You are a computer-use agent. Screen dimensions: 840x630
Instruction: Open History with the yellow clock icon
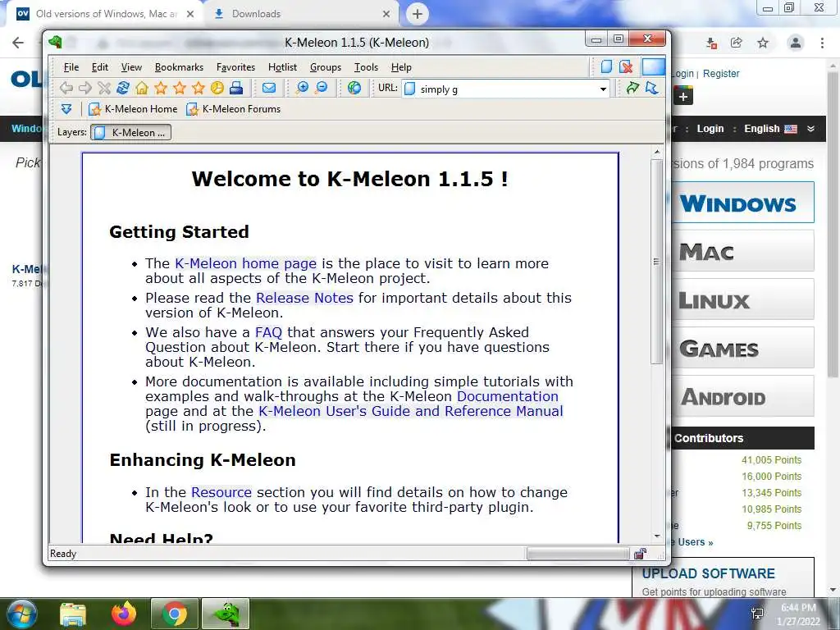[217, 88]
